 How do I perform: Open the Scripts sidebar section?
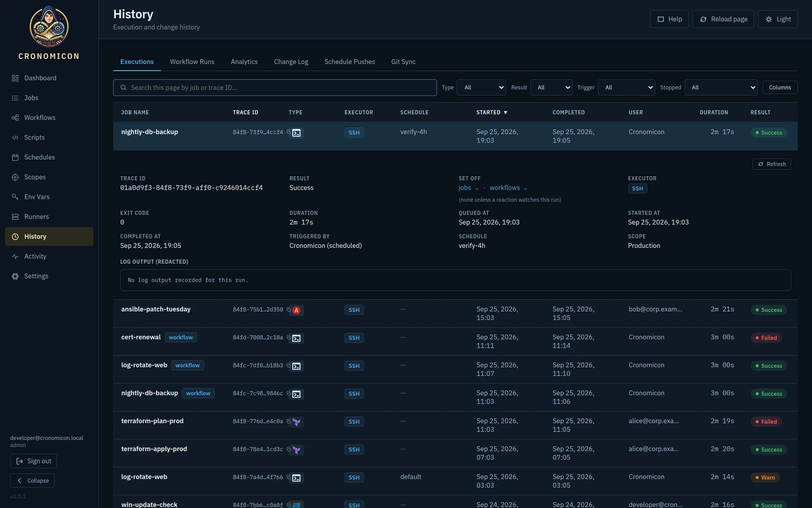point(49,137)
